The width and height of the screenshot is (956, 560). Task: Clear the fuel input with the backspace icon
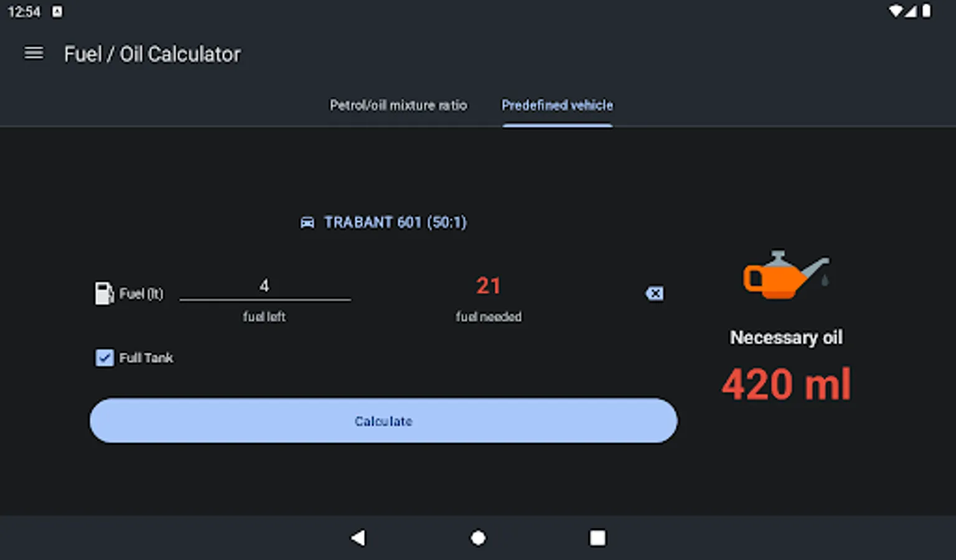click(654, 293)
